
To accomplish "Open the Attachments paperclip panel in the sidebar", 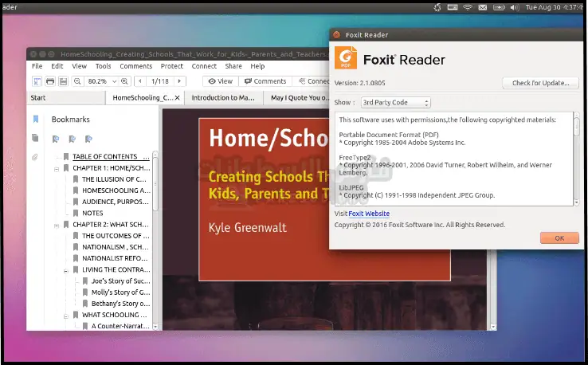I will tap(35, 157).
